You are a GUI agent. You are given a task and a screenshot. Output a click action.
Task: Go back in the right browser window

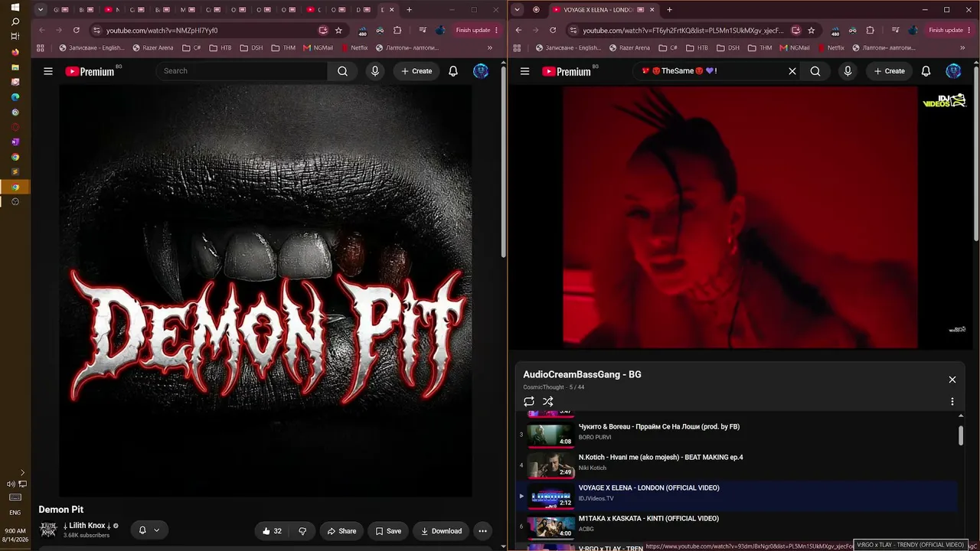[518, 31]
